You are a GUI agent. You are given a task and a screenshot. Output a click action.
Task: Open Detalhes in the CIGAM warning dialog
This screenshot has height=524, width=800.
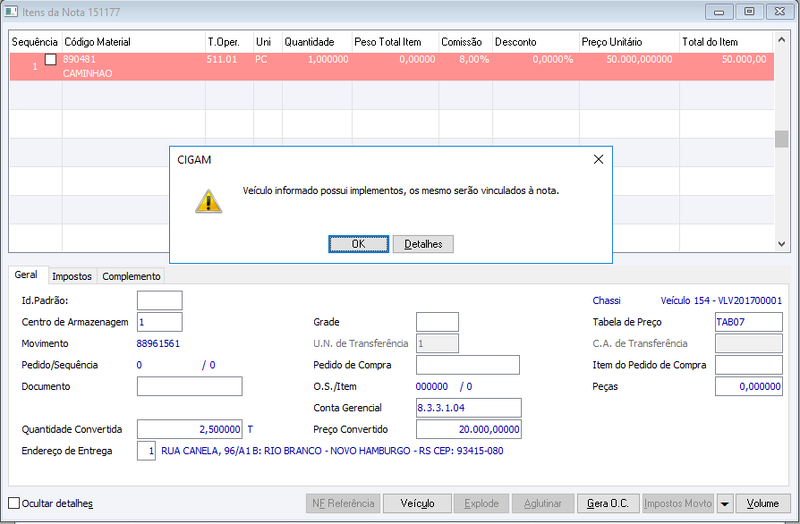(x=423, y=244)
